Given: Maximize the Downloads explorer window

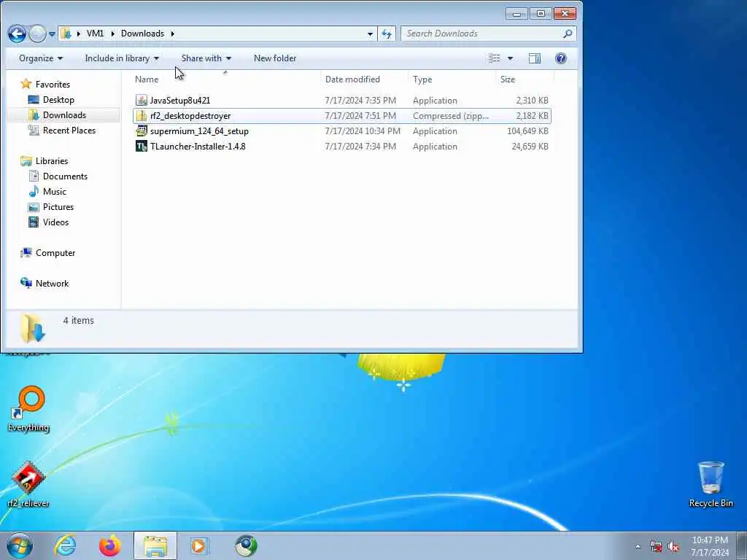Looking at the screenshot, I should coord(541,14).
